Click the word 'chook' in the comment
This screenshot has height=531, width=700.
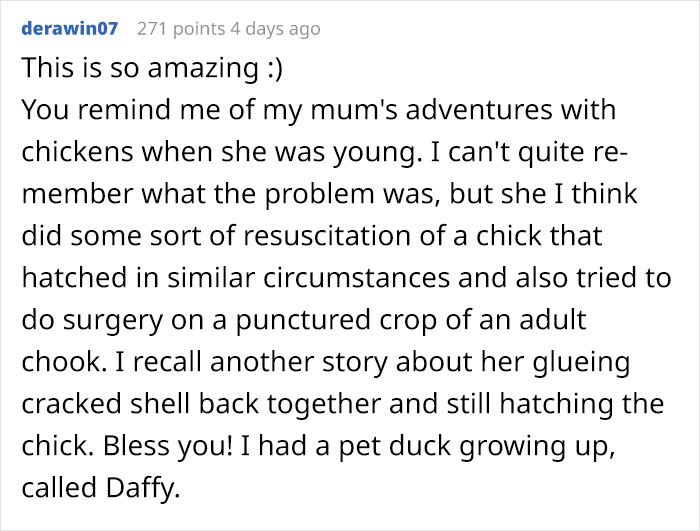pos(61,362)
